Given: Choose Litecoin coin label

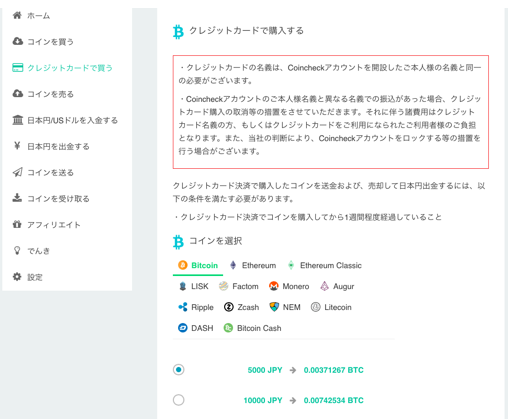Looking at the screenshot, I should (x=338, y=307).
